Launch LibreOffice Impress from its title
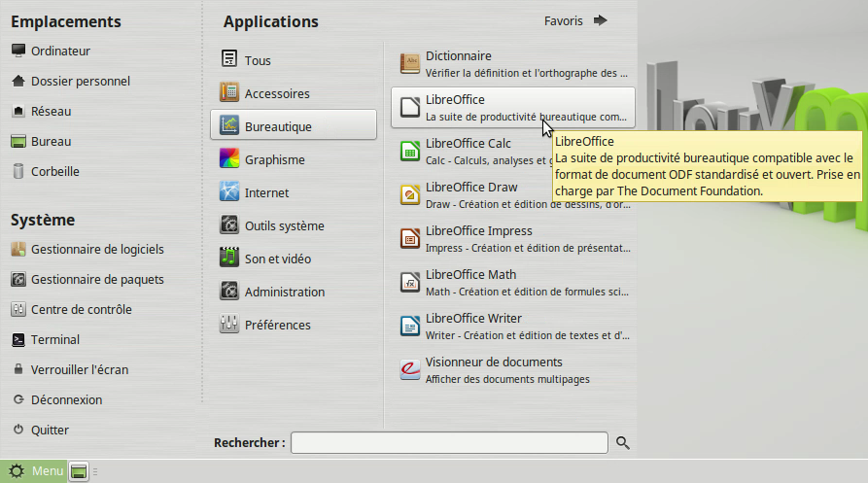This screenshot has height=483, width=868. tap(479, 231)
